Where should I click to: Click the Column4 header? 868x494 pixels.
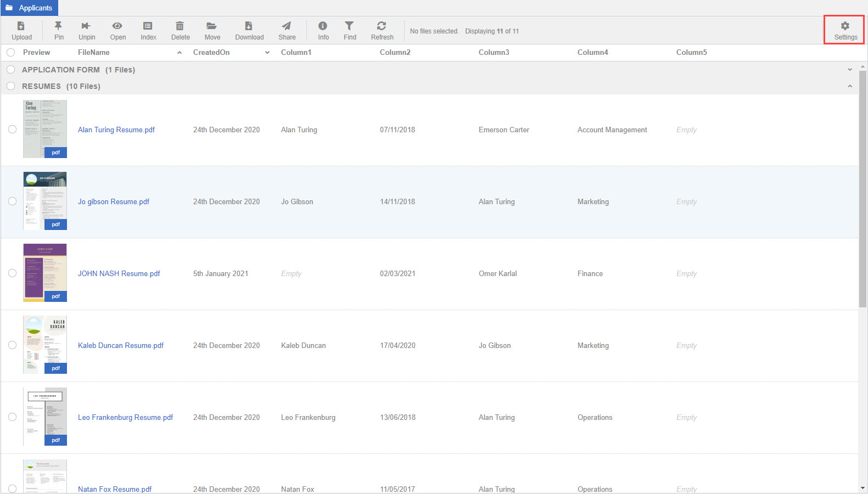[593, 53]
